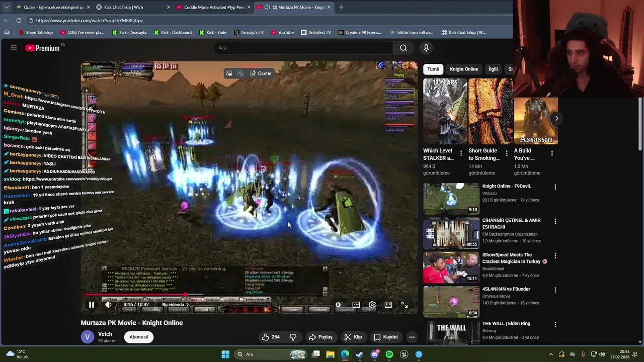Screen dimensions: 644x362
Task: Open 'Archillect TV' bookmark
Action: click(x=316, y=32)
